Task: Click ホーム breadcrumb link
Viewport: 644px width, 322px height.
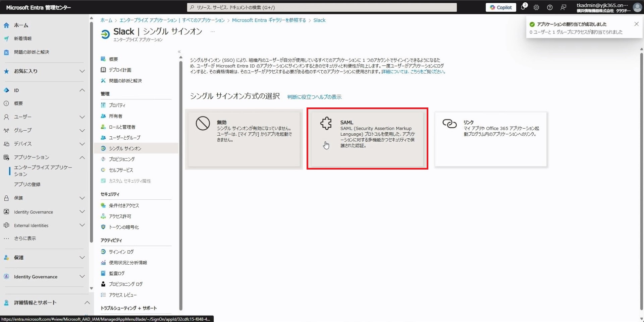Action: [x=106, y=20]
